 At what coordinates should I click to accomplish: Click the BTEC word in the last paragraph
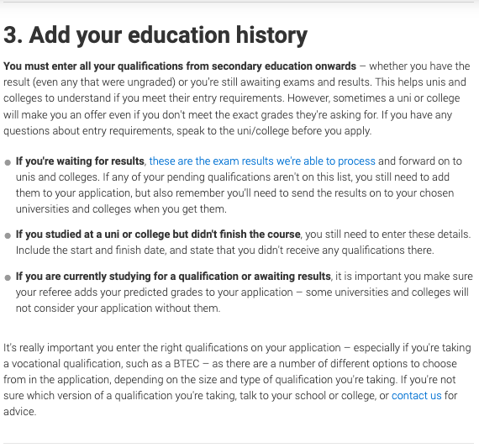click(187, 364)
